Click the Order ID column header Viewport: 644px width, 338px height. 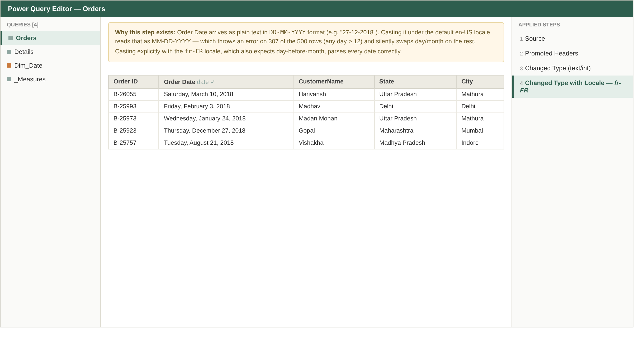point(134,82)
